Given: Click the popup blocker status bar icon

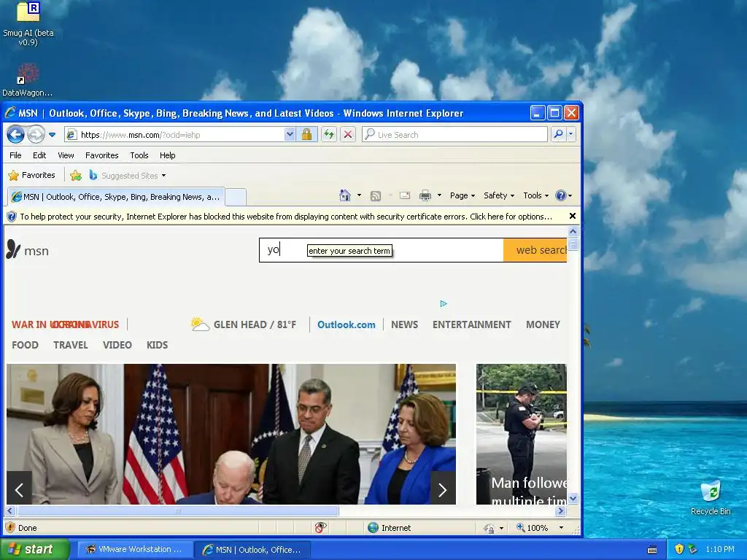Looking at the screenshot, I should point(321,527).
